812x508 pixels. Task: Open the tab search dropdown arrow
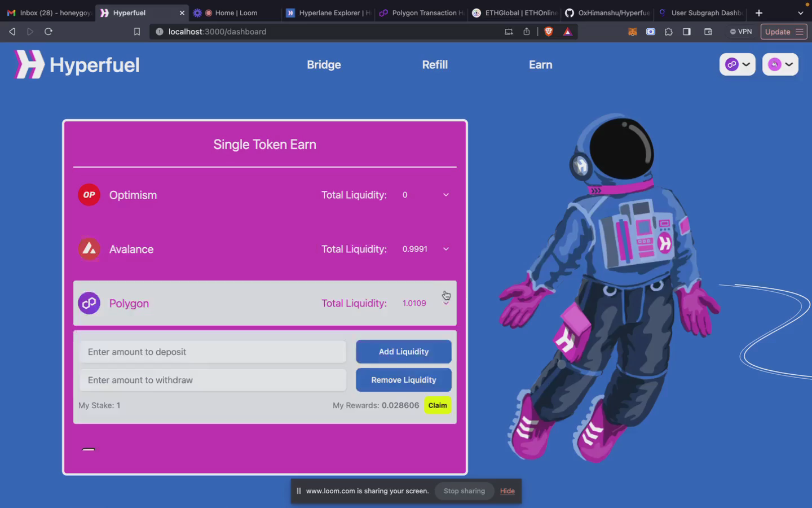click(800, 12)
